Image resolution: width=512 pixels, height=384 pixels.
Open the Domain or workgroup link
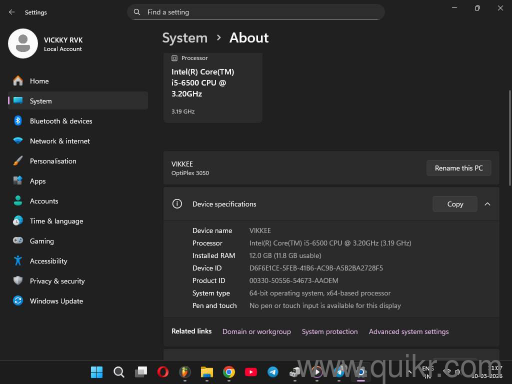(x=257, y=332)
